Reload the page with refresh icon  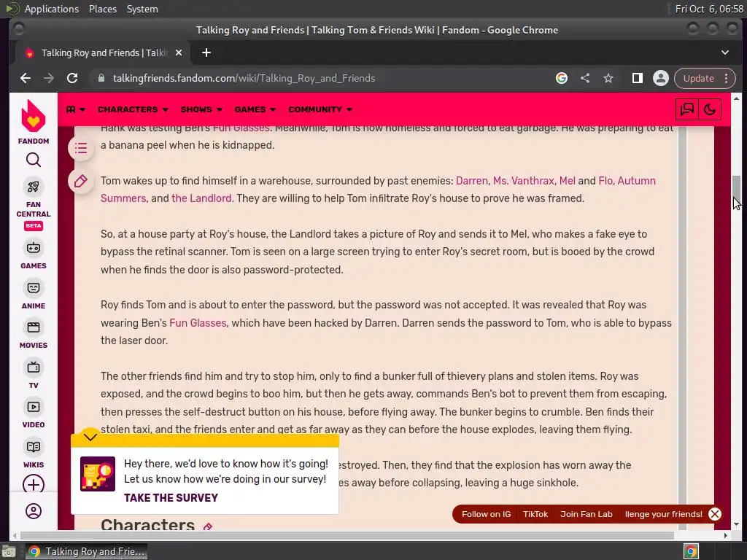pos(72,78)
